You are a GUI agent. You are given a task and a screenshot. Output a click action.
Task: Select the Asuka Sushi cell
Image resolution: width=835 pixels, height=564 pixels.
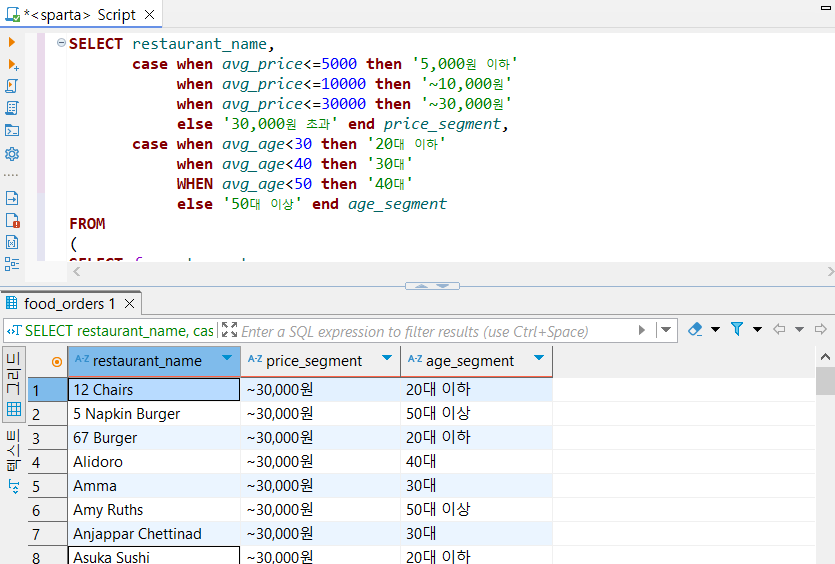click(154, 555)
